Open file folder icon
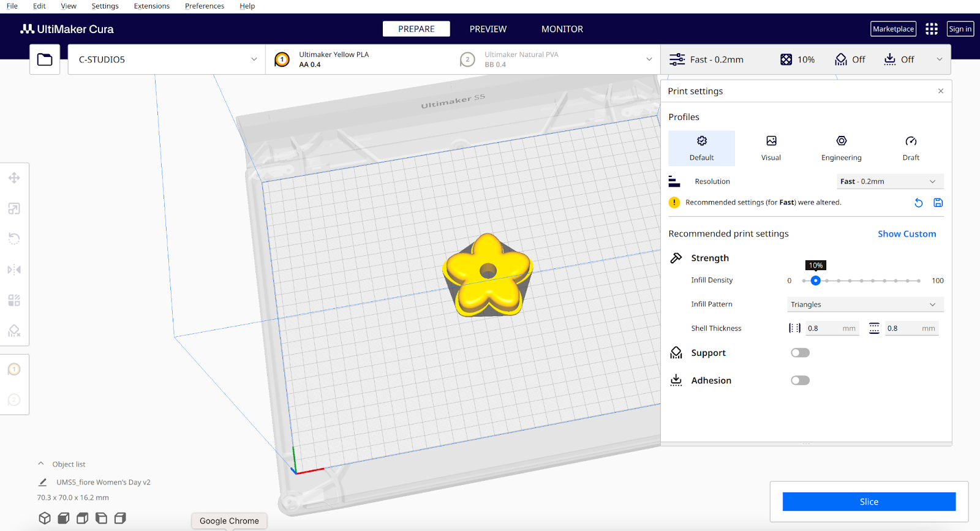 tap(45, 59)
